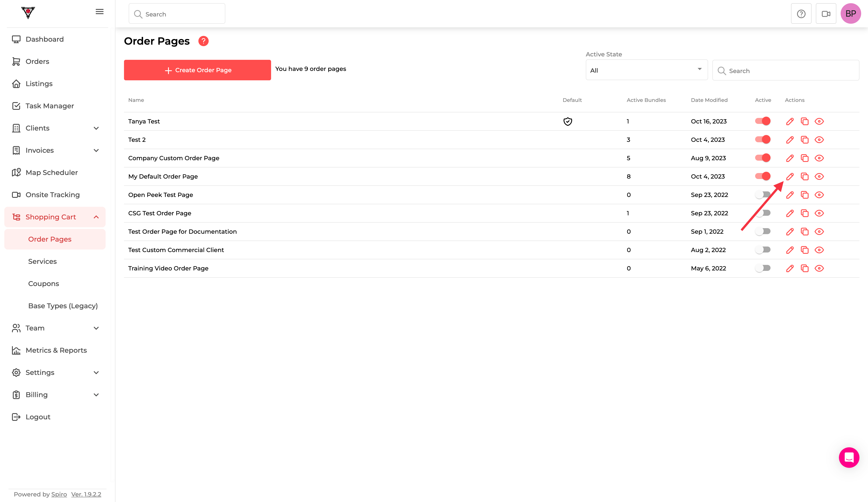
Task: Click the company logo in the sidebar
Action: (x=28, y=13)
